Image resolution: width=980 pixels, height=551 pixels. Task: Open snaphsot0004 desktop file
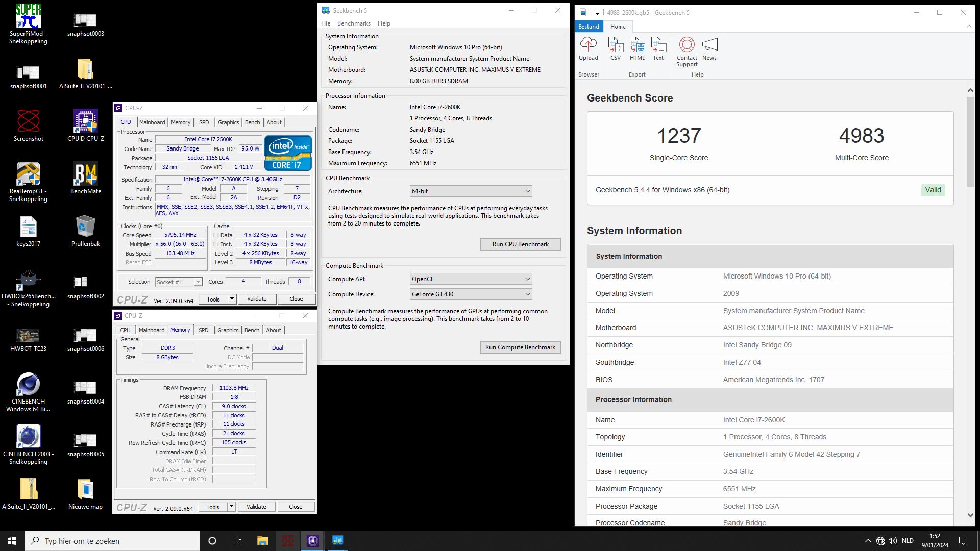[85, 392]
